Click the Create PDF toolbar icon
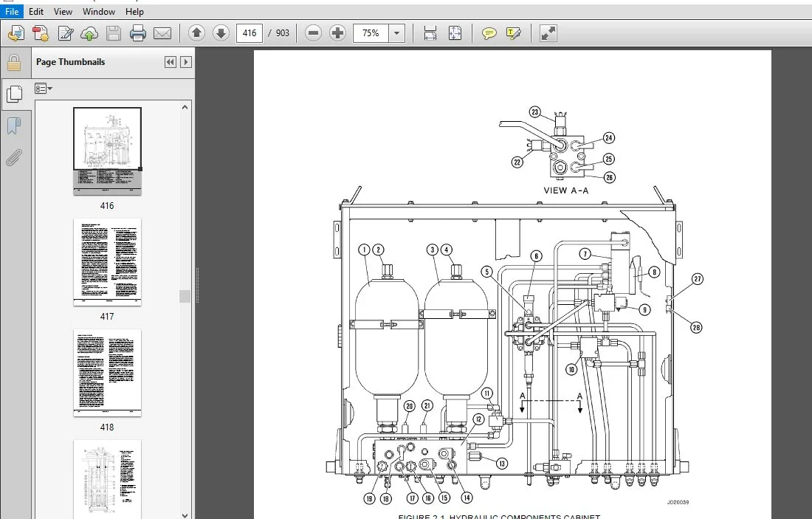The height and width of the screenshot is (519, 812). coord(41,33)
